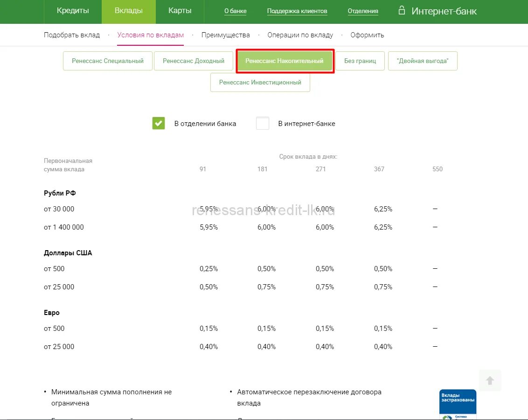528x420 pixels.
Task: Click the В интернет-банке label
Action: click(x=307, y=124)
